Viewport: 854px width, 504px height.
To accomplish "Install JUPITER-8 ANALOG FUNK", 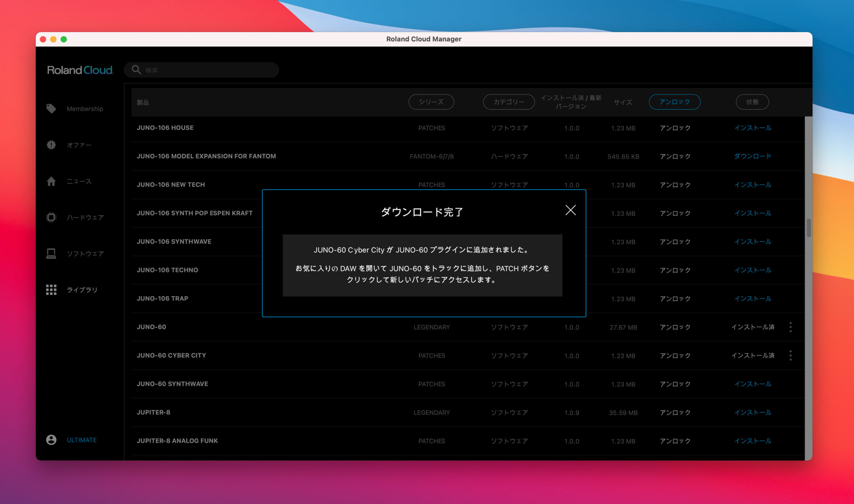I will (753, 441).
